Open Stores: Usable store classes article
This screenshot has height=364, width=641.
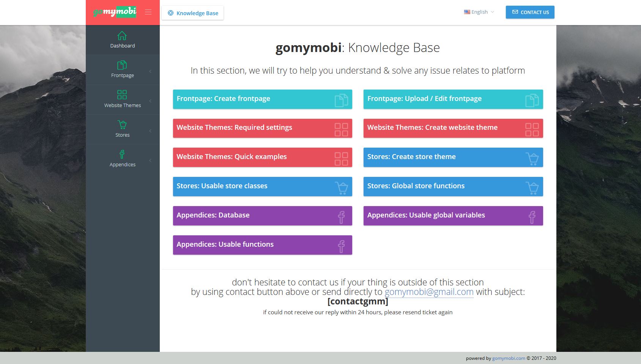[263, 187]
